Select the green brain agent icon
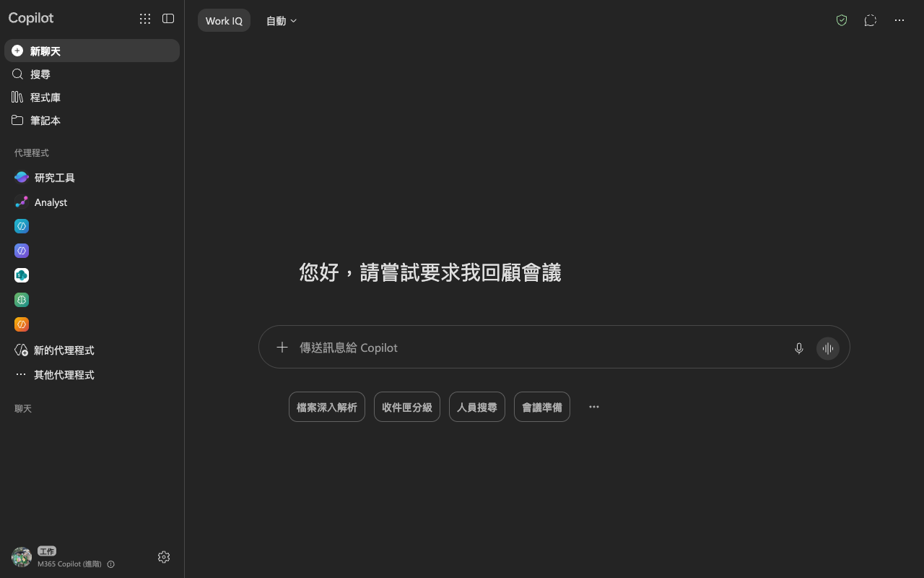924x578 pixels. click(22, 300)
